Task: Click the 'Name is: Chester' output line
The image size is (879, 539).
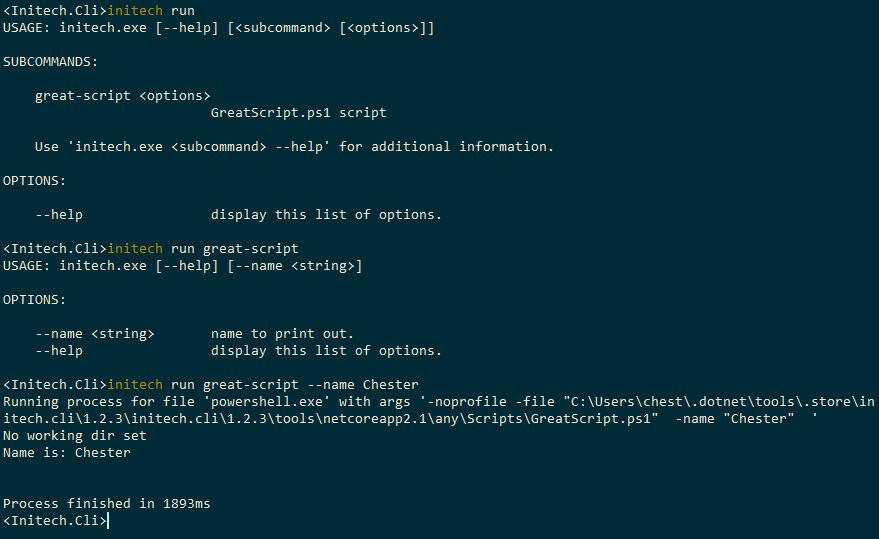Action: 66,452
